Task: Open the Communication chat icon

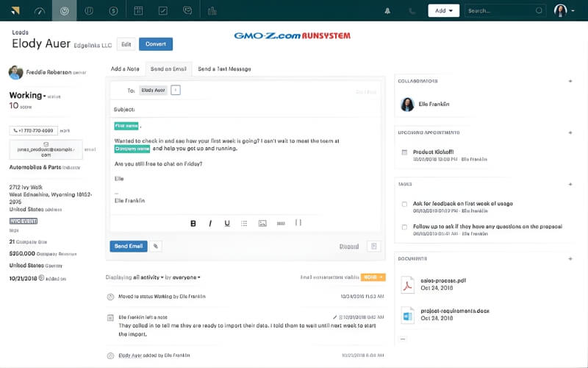Action: tap(187, 11)
